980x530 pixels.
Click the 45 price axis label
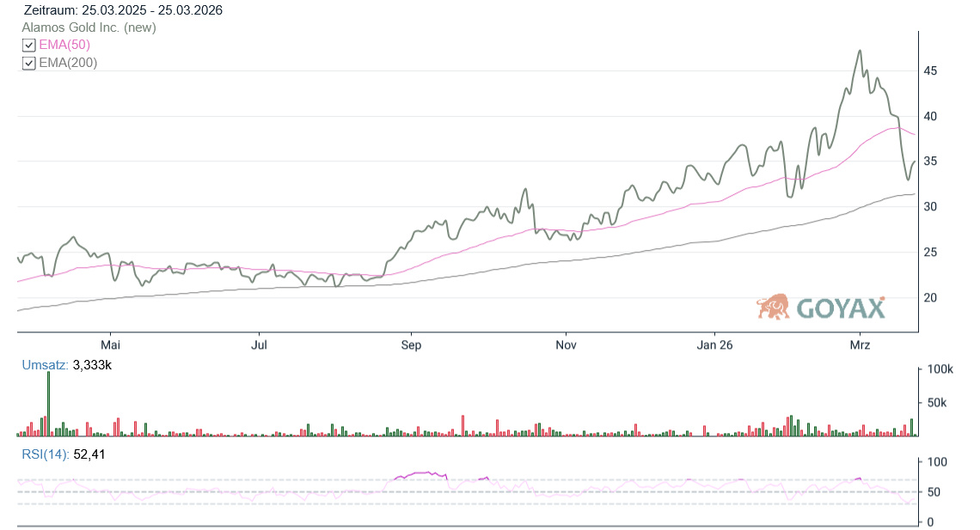pyautogui.click(x=930, y=70)
